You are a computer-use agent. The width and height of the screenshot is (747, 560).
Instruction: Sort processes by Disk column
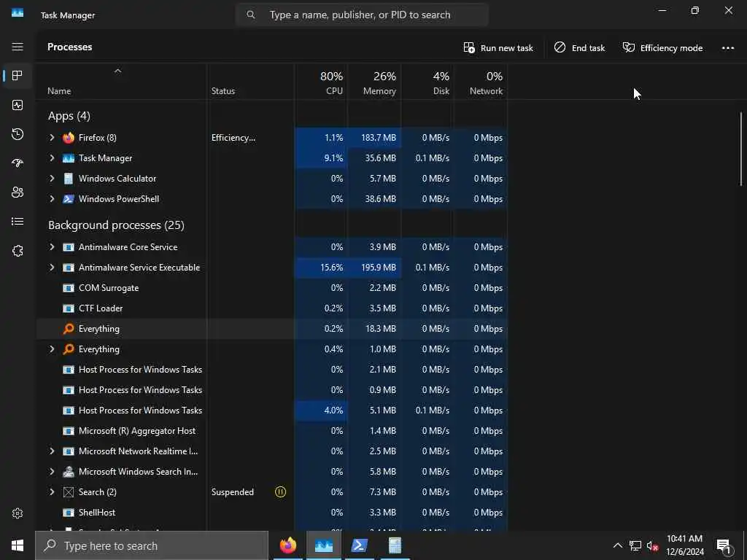tap(427, 82)
